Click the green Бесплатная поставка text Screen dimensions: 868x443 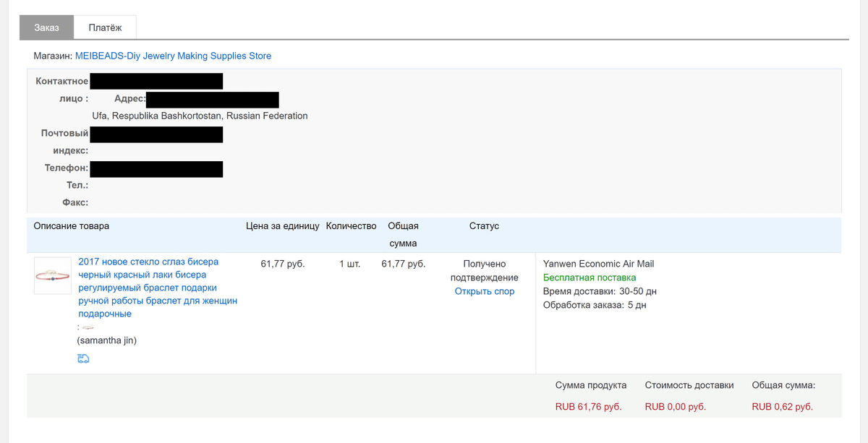coord(590,278)
